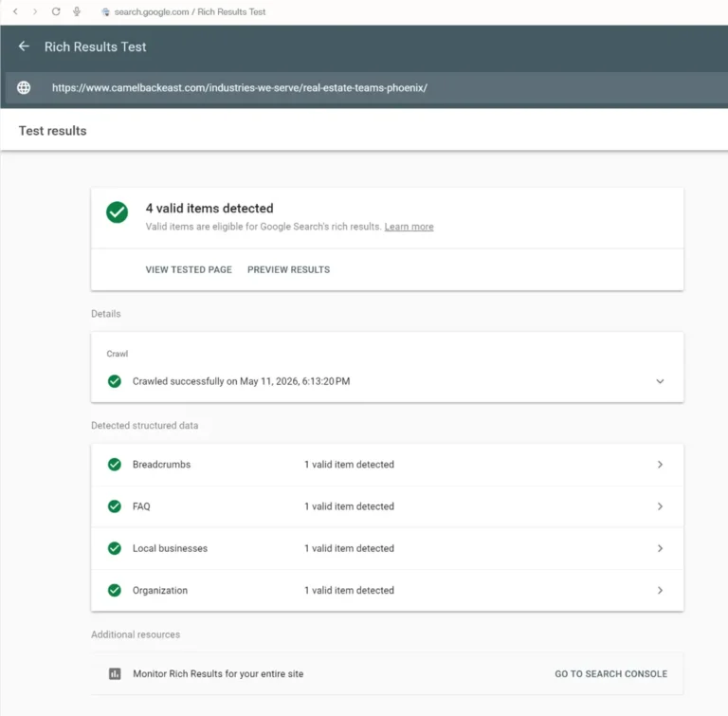
Task: Go back using Rich Results Test arrow
Action: click(24, 46)
